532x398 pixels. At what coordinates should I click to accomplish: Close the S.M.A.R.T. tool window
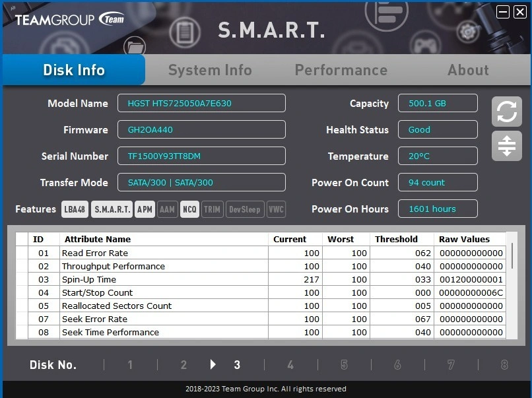coord(520,12)
